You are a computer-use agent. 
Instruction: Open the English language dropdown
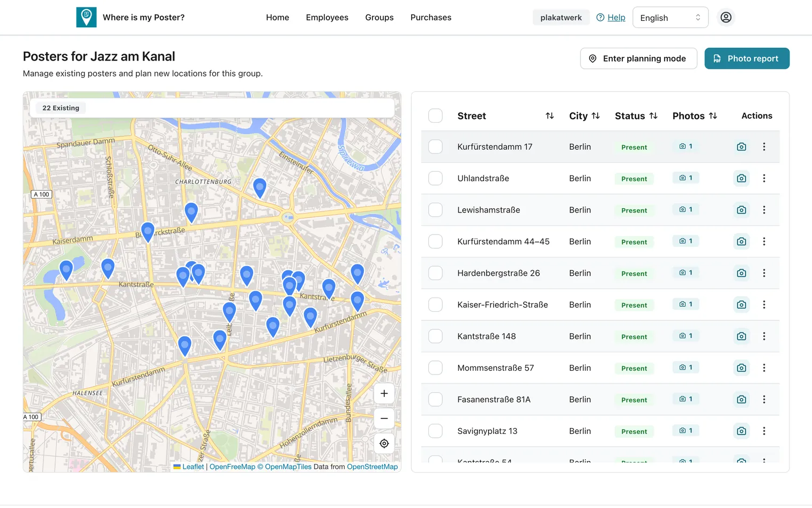pyautogui.click(x=670, y=18)
